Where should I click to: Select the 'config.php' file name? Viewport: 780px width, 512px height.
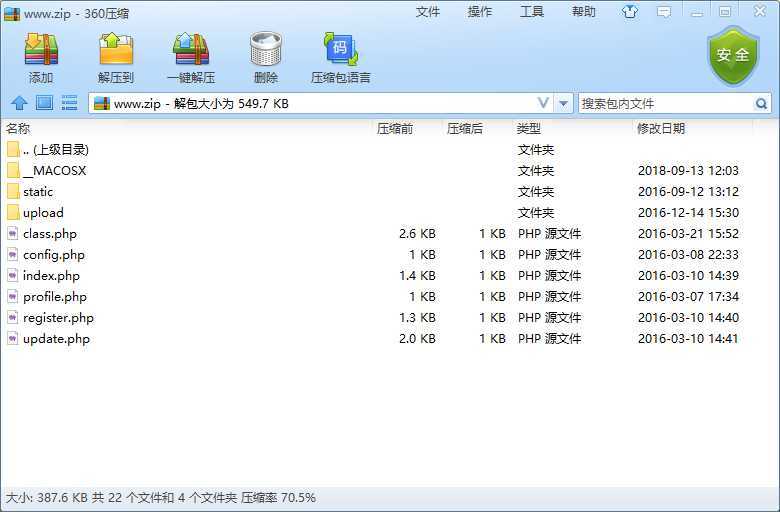[x=54, y=255]
